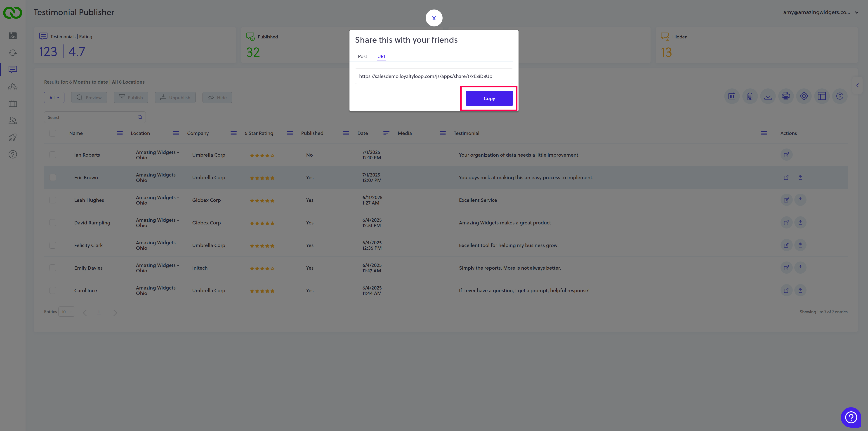
Task: Switch to the Post tab
Action: click(362, 56)
